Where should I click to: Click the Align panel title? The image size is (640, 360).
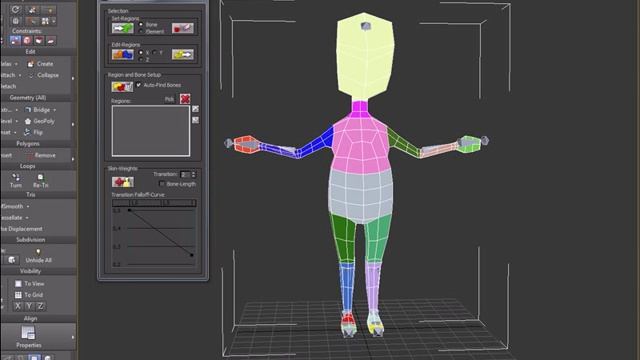tap(30, 318)
